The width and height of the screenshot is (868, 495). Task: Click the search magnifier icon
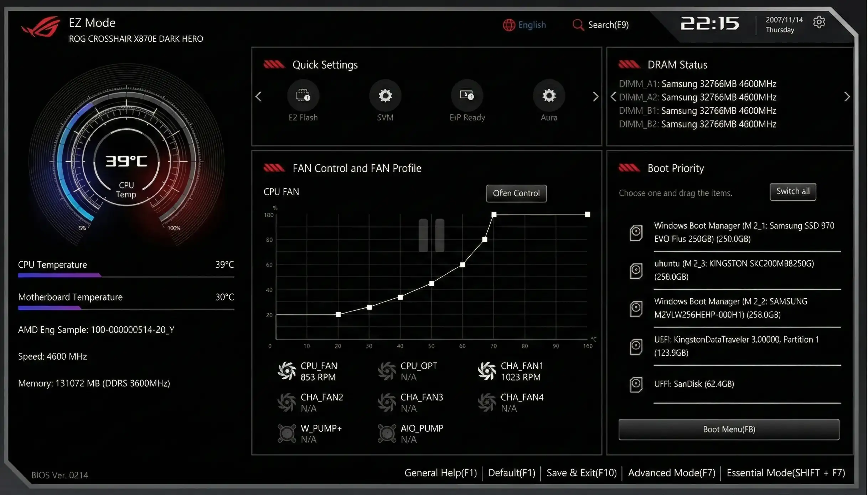(578, 25)
